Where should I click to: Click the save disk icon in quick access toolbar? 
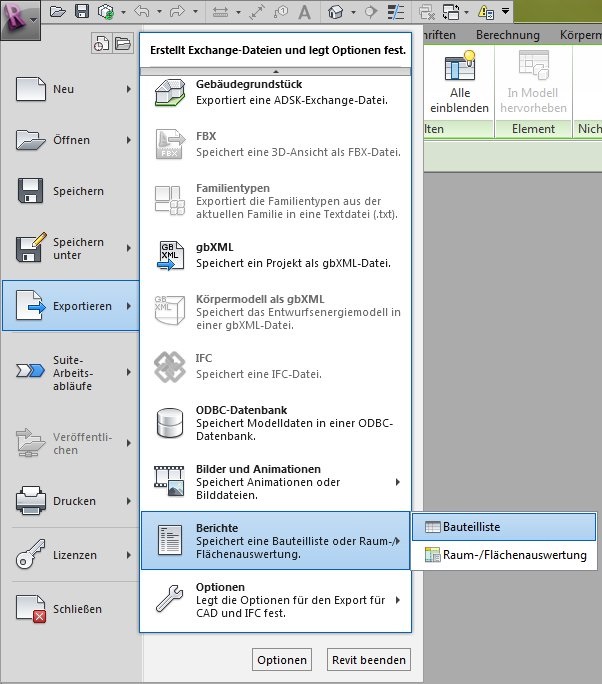[x=81, y=12]
